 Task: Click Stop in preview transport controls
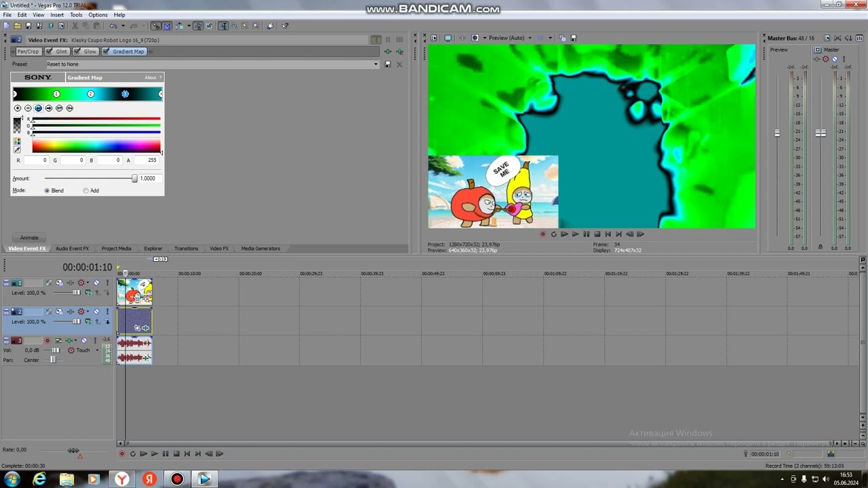(597, 235)
